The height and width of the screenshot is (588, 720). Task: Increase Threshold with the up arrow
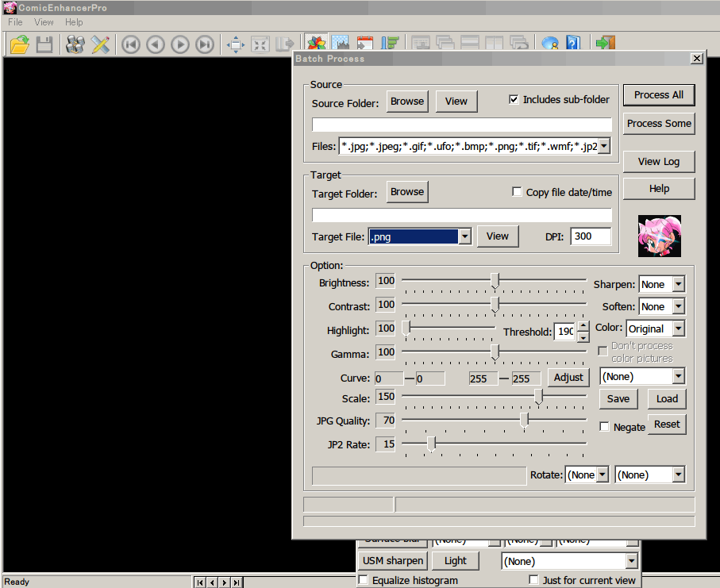(583, 326)
